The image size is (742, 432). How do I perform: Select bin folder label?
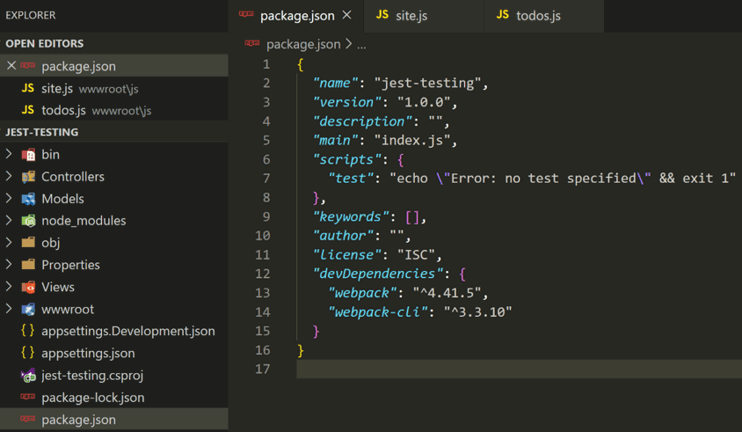(x=51, y=154)
